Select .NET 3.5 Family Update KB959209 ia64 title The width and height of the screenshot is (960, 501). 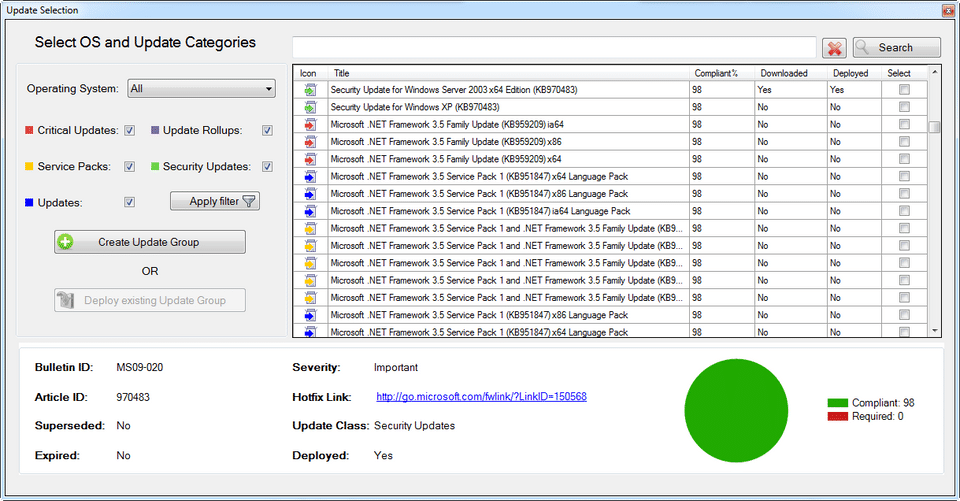click(x=447, y=124)
